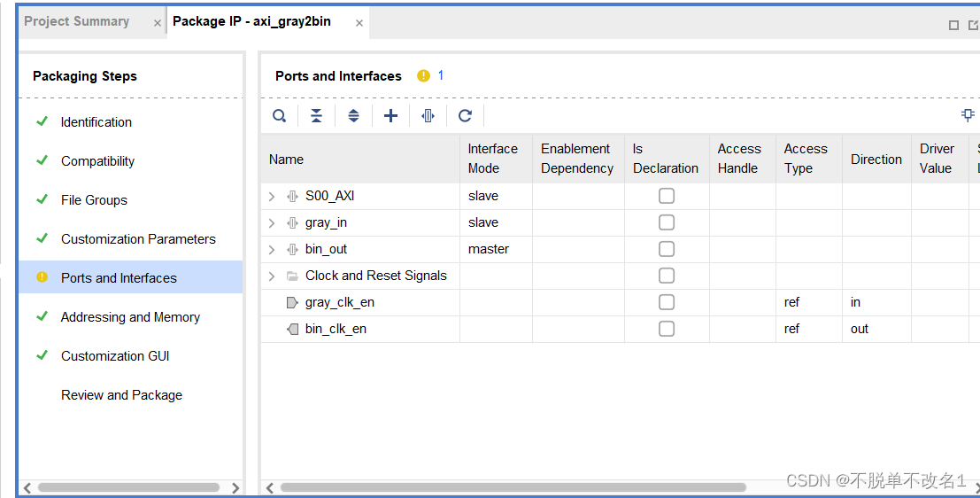Sort by the Access Handle column header
This screenshot has width=980, height=498.
743,159
